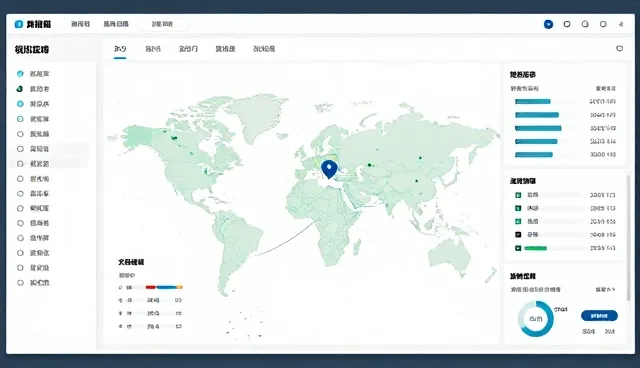Click the longest teal bar in top-right chart
Viewport: 640px width, 368px height.
tap(538, 128)
